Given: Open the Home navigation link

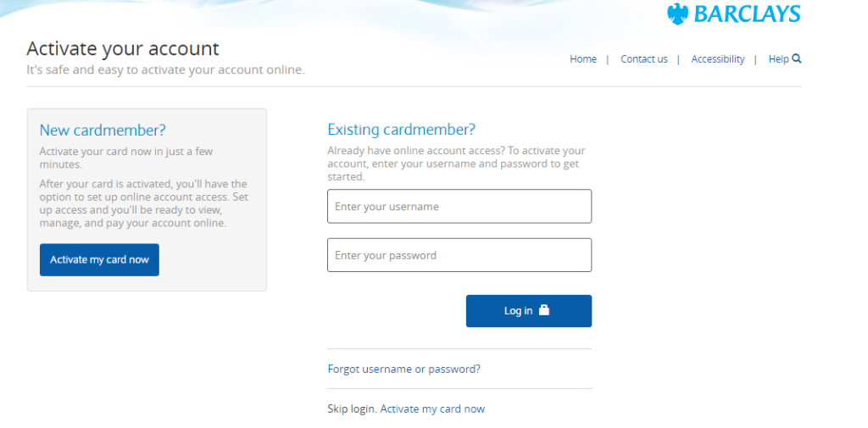Looking at the screenshot, I should pos(583,59).
